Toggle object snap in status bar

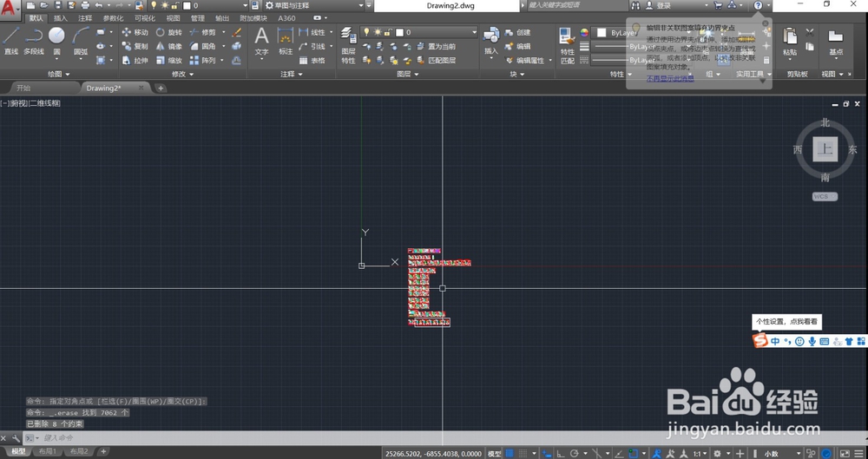pyautogui.click(x=635, y=454)
